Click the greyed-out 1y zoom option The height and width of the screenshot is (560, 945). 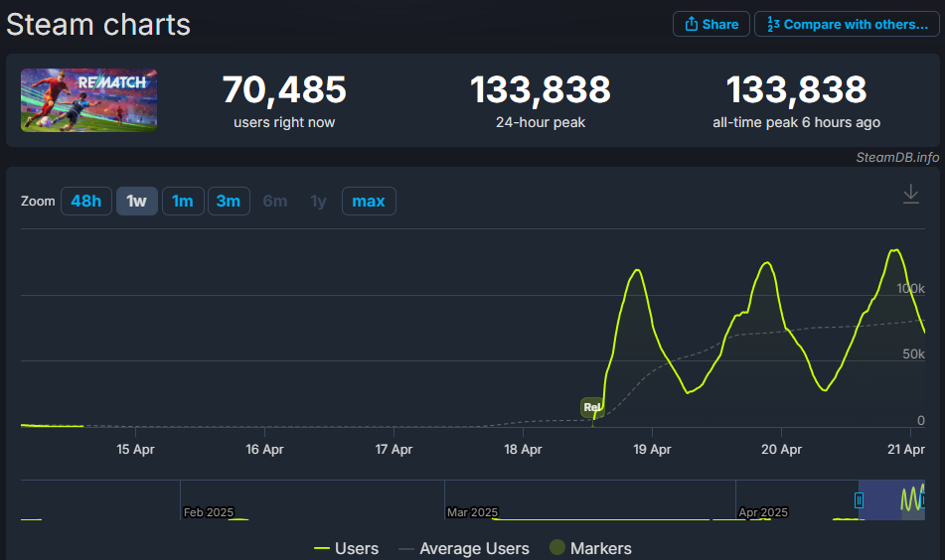[318, 202]
